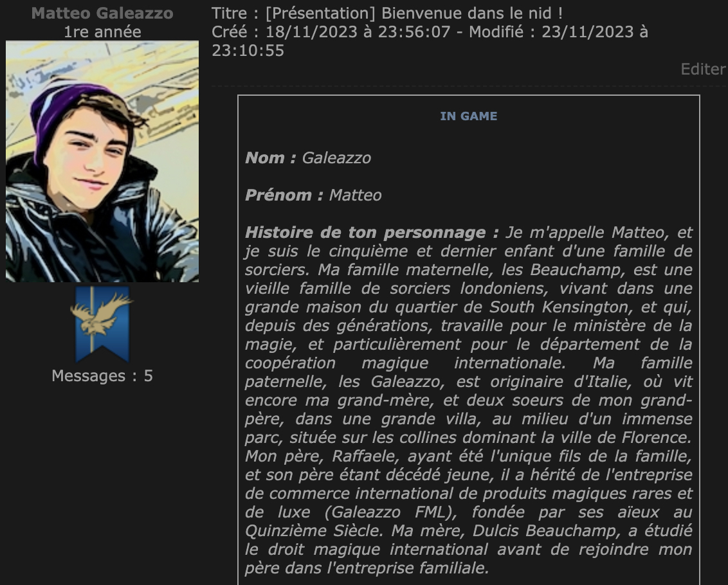Click the 1re année rank label
The image size is (728, 585).
coord(102,32)
